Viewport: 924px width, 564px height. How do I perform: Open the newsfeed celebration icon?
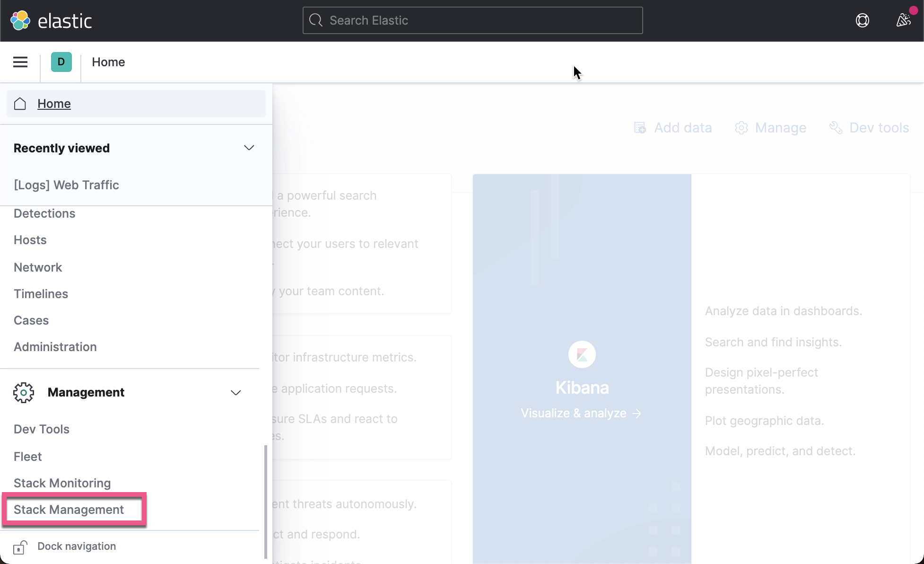(903, 20)
